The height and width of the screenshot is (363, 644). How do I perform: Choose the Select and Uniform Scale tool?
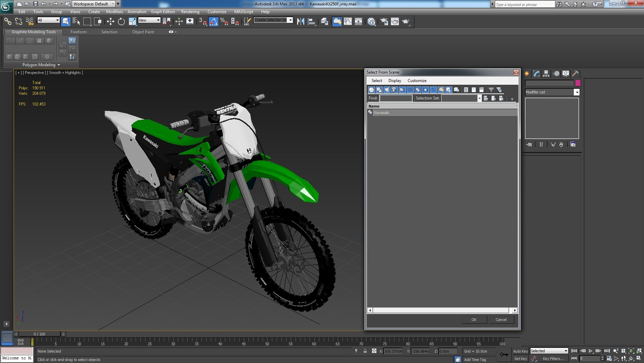(132, 22)
